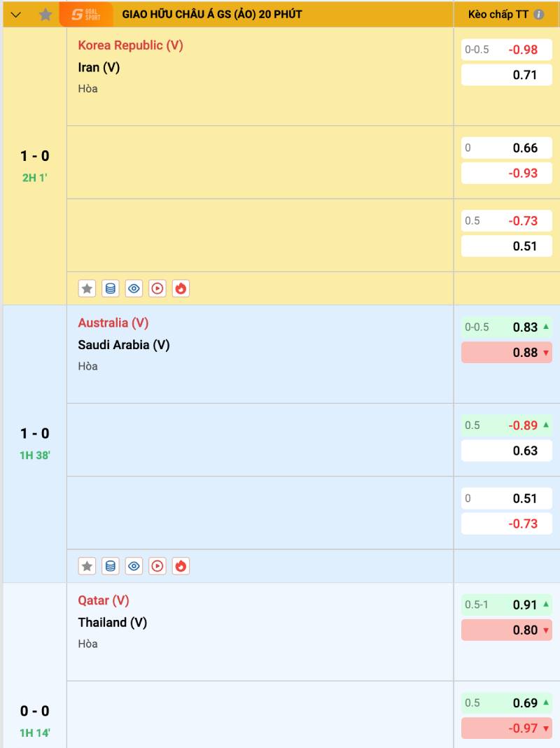Open info icon next to Kèo chấp TT
The height and width of the screenshot is (748, 560).
(538, 15)
